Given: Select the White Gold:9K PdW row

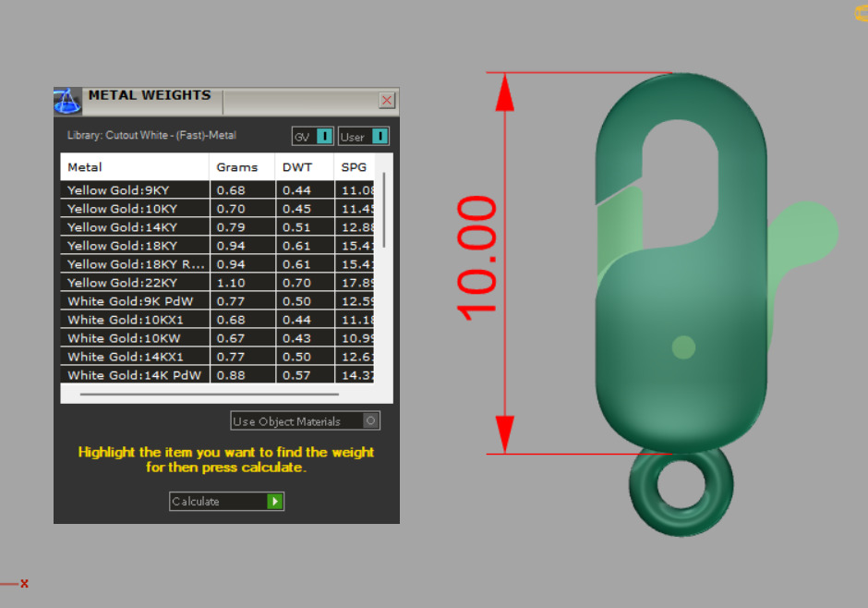Looking at the screenshot, I should (x=217, y=301).
